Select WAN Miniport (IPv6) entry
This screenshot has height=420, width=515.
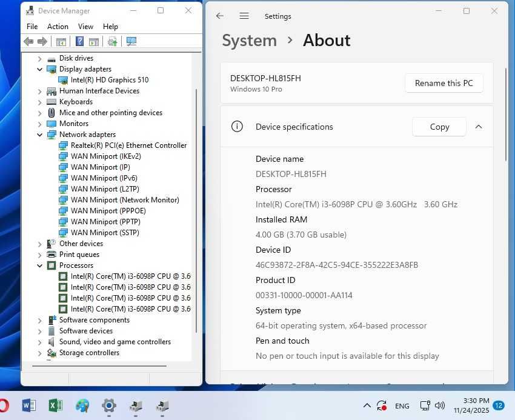(104, 178)
